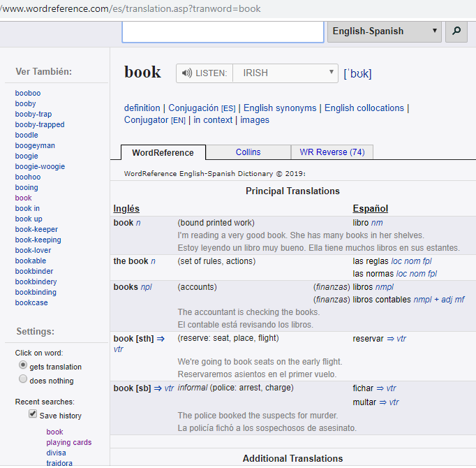Open 'booby-trap' sidebar link
The height and width of the screenshot is (468, 476).
tap(34, 114)
